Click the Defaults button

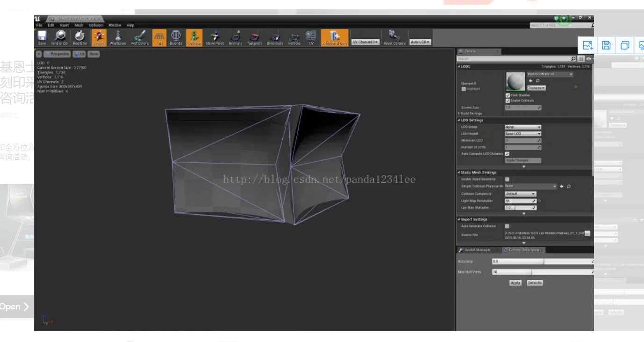pos(535,283)
